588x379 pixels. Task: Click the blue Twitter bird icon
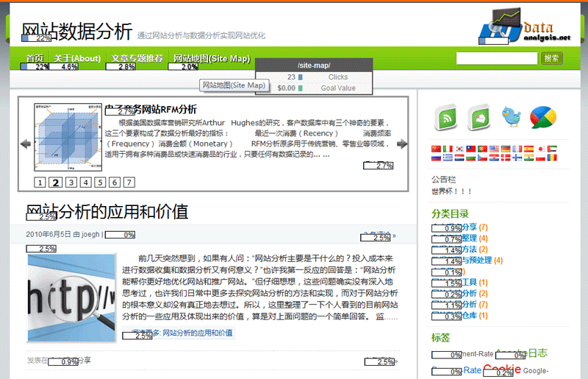(x=512, y=117)
